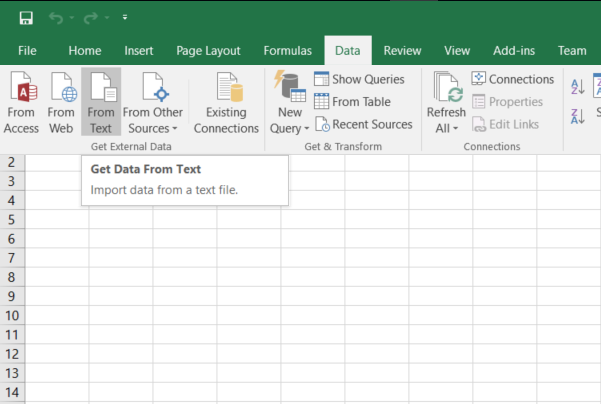The image size is (601, 404).
Task: Select row 7 header
Action: [12, 258]
